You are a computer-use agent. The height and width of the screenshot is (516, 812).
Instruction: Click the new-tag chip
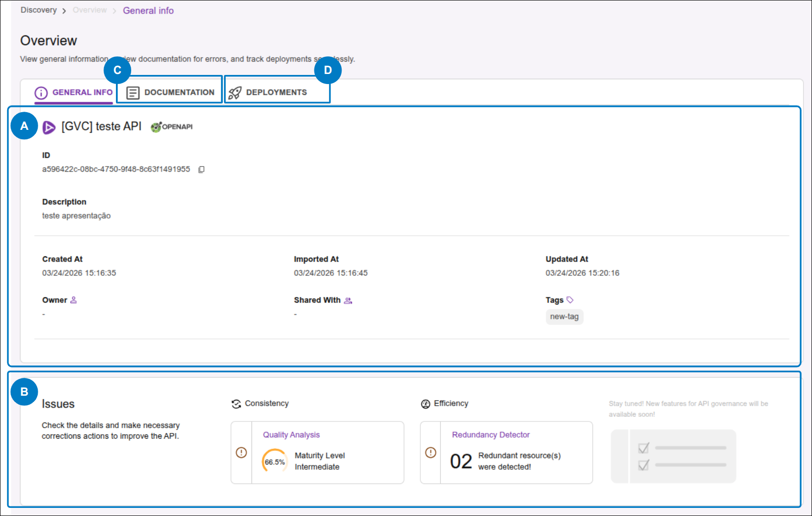coord(564,317)
